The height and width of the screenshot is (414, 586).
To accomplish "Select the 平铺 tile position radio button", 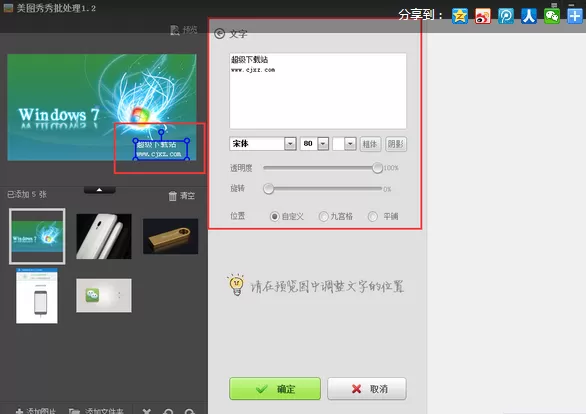I will 373,216.
